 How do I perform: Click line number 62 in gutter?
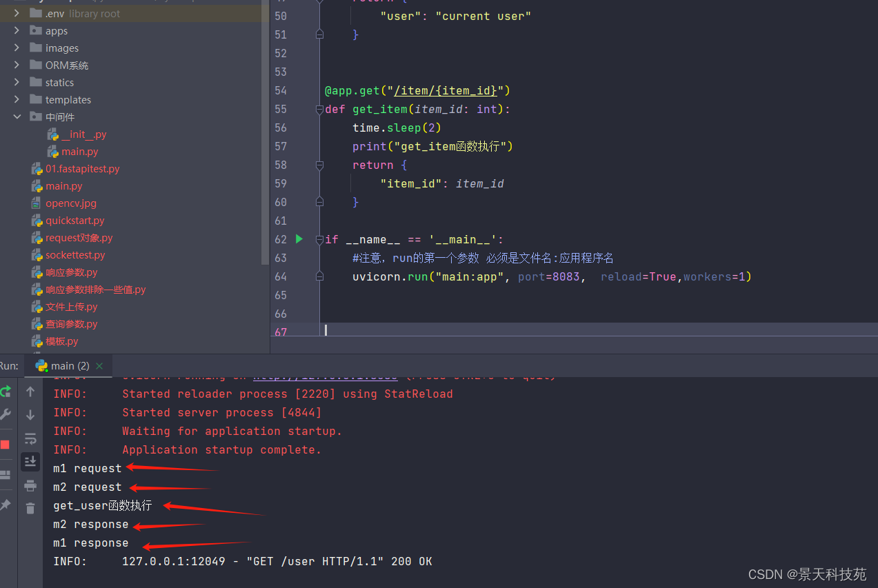[280, 239]
